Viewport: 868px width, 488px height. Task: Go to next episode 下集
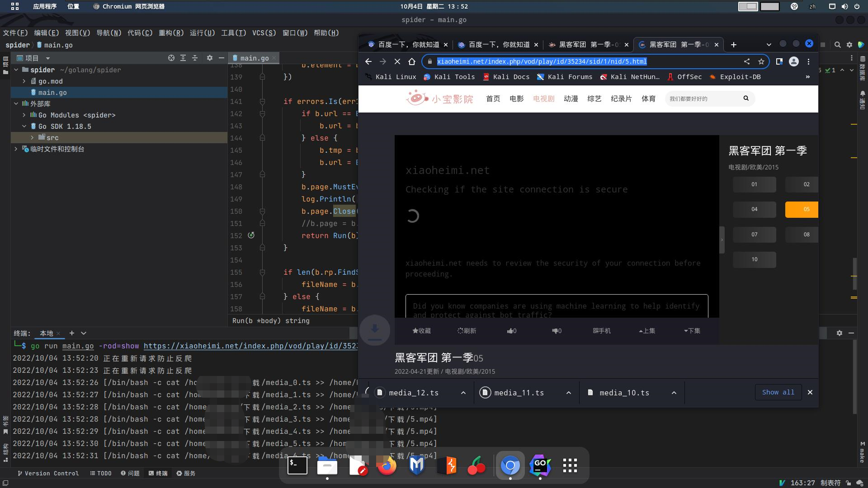click(x=692, y=331)
